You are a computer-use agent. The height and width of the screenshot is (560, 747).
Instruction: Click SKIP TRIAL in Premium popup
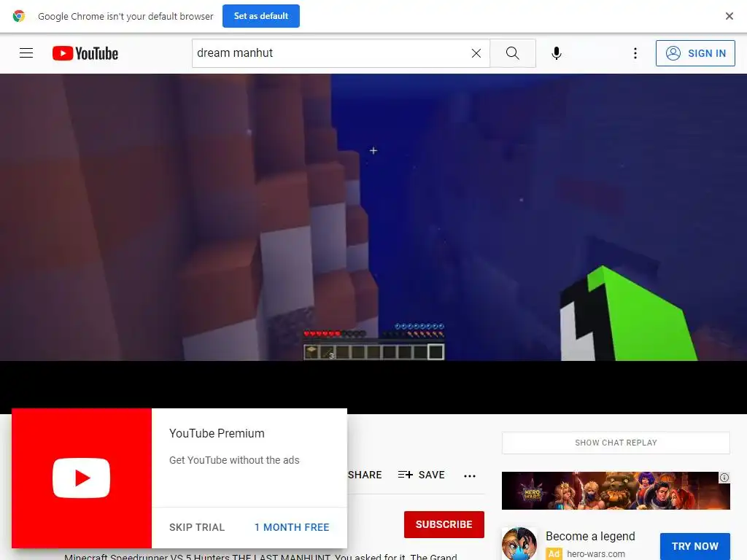pos(197,528)
